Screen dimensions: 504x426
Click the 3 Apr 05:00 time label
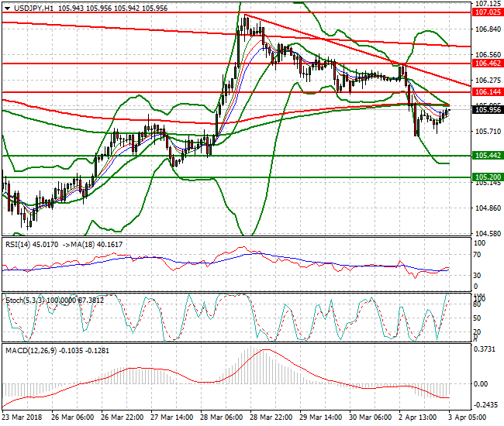coord(467,417)
